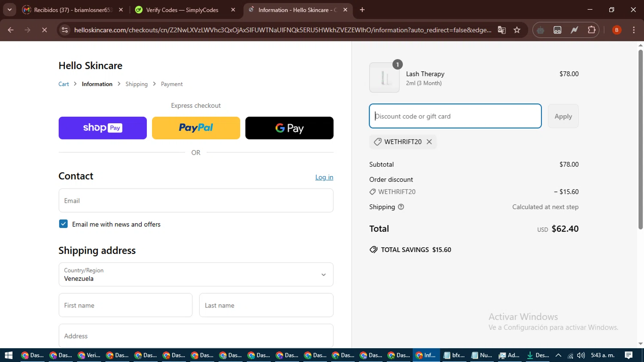Image resolution: width=644 pixels, height=362 pixels.
Task: Open the bfx... notepad taskbar item
Action: tap(454, 355)
